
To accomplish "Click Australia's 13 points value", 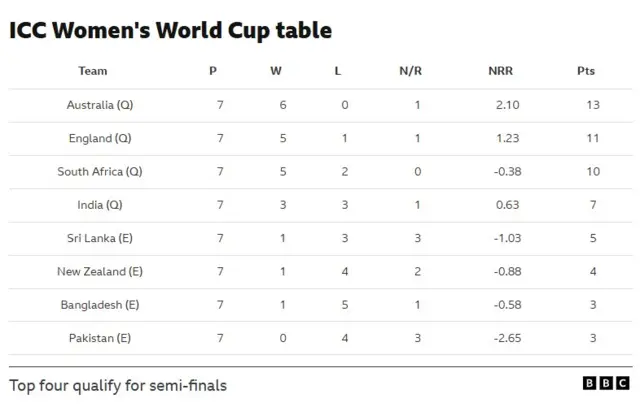I will click(x=593, y=105).
